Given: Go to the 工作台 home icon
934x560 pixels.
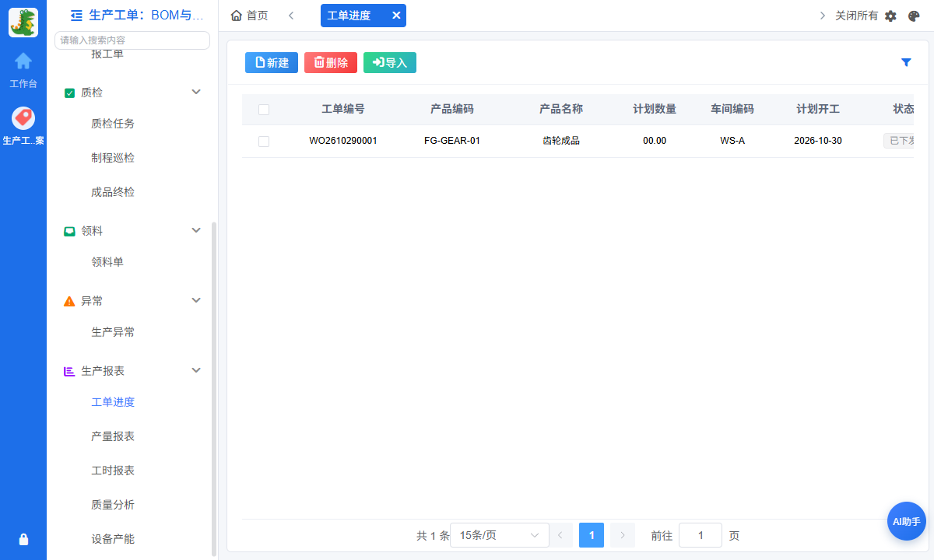Looking at the screenshot, I should pyautogui.click(x=23, y=61).
